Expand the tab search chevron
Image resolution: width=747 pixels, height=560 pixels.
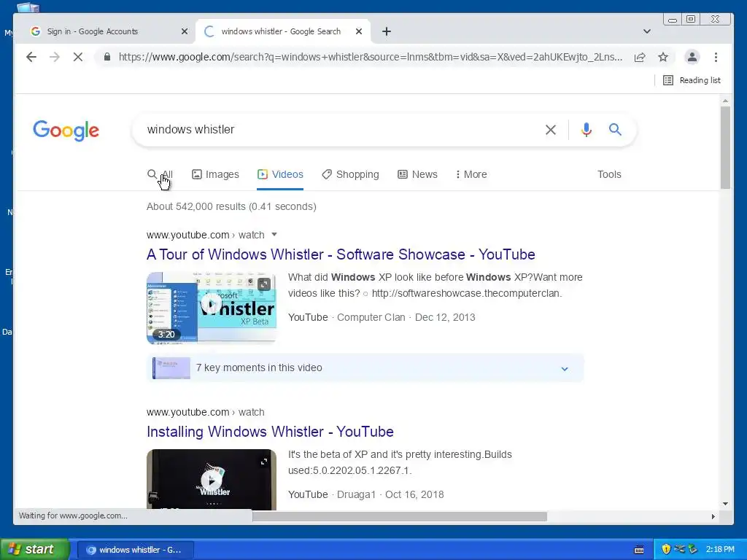[646, 31]
